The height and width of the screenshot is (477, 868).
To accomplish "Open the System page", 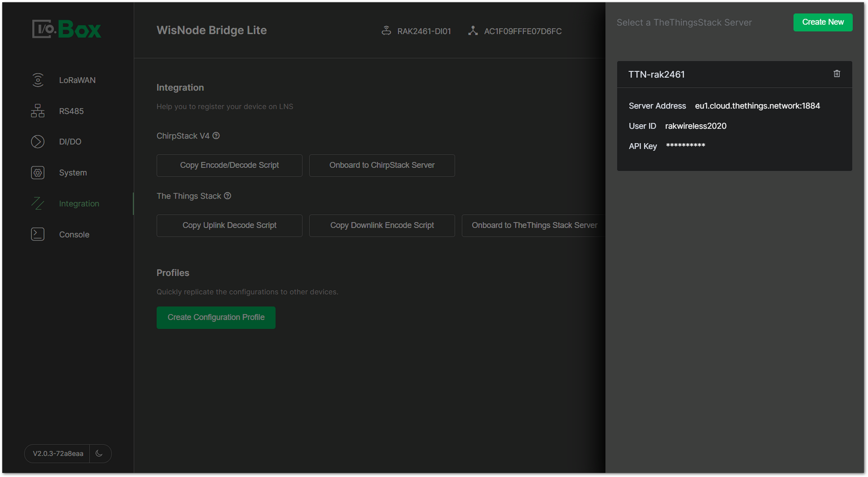I will click(73, 173).
